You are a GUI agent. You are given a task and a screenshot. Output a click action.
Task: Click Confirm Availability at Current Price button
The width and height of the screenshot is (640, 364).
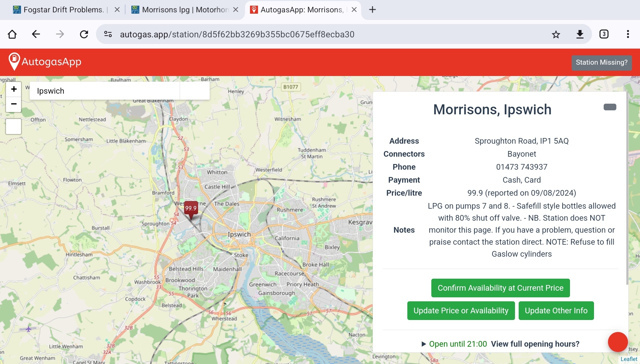pos(501,288)
